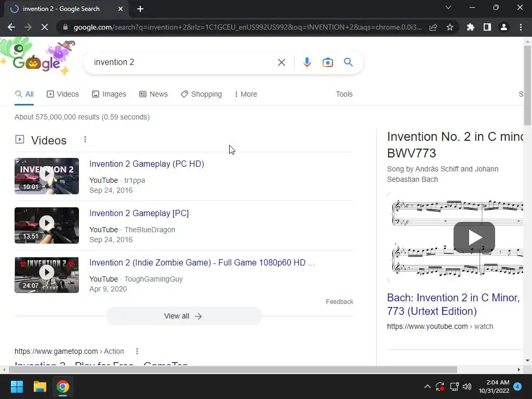Click the blue search magnifier button

click(348, 62)
